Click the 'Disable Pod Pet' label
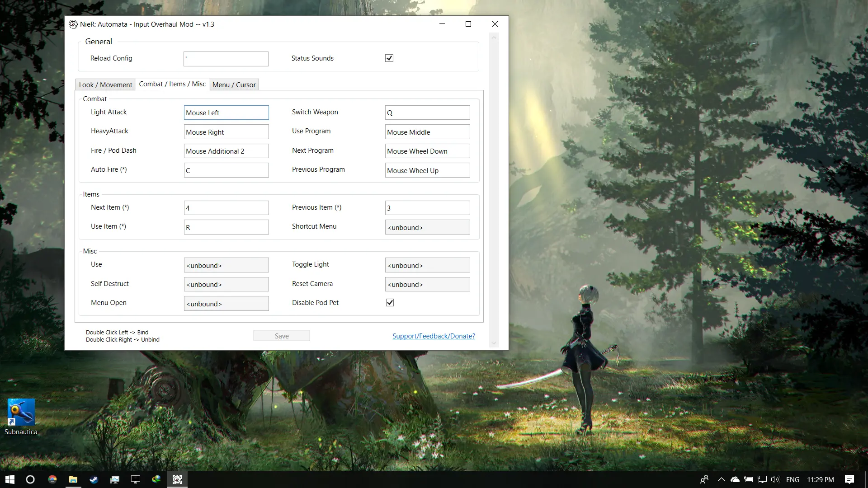 (315, 303)
